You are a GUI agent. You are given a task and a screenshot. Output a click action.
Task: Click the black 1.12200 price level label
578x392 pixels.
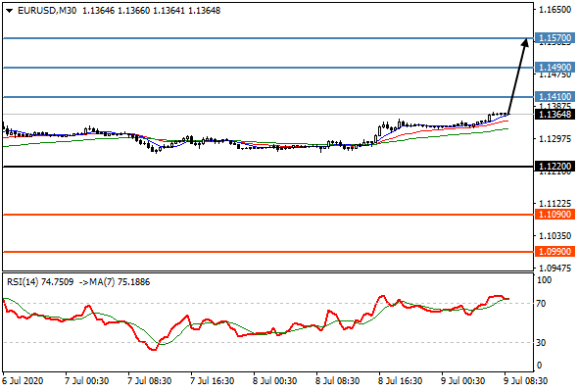click(x=554, y=167)
